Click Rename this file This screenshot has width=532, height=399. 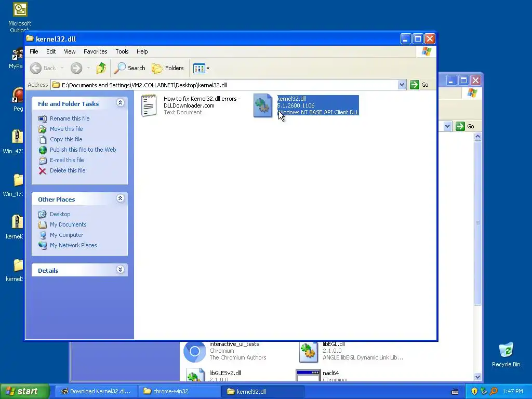coord(70,118)
